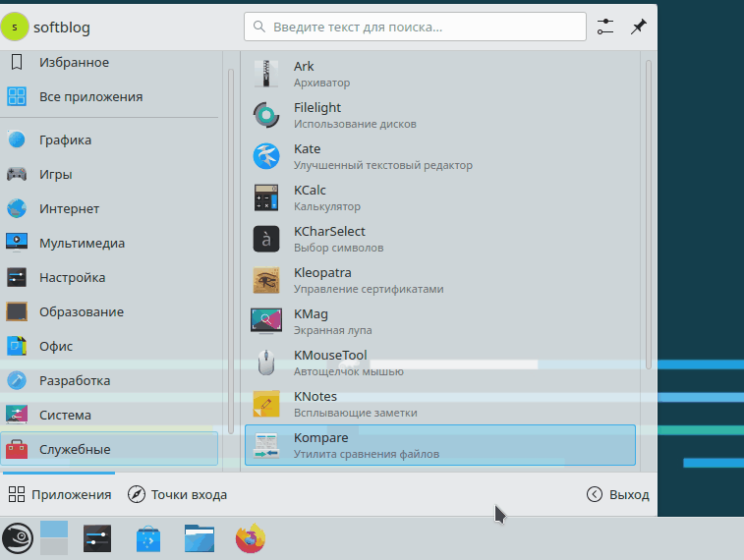Click the softblog user avatar

15,28
